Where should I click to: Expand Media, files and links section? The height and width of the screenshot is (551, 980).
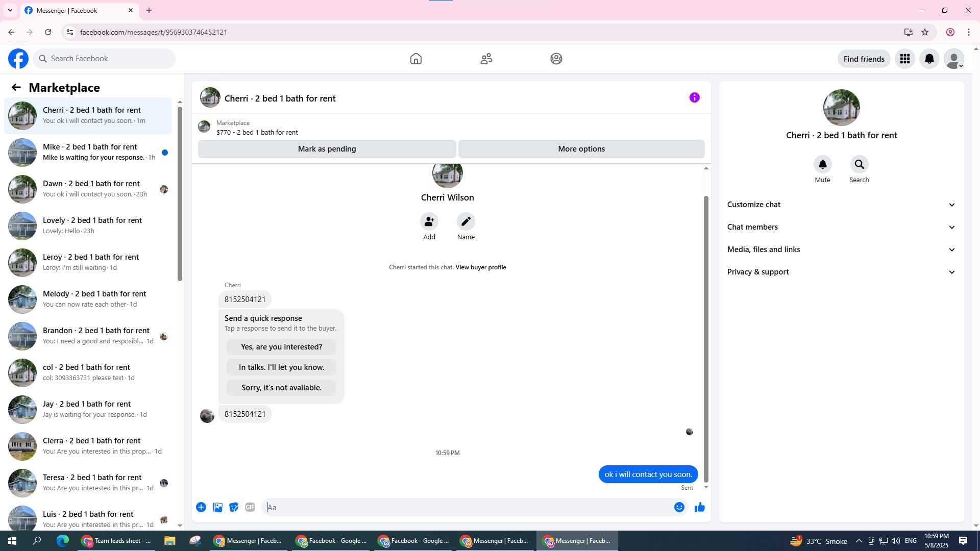pyautogui.click(x=842, y=249)
